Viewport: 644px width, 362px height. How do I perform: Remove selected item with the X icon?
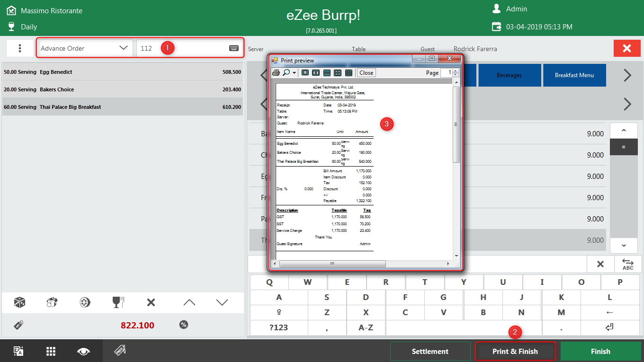tap(151, 302)
